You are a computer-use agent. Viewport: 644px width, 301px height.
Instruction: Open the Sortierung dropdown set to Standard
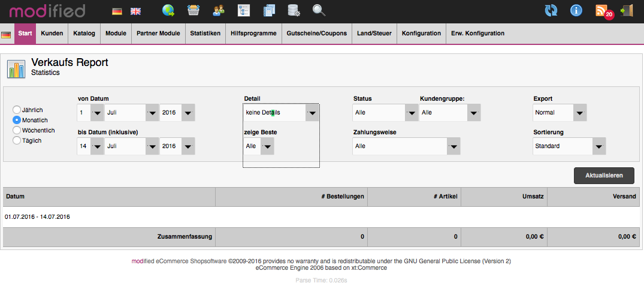coord(569,146)
